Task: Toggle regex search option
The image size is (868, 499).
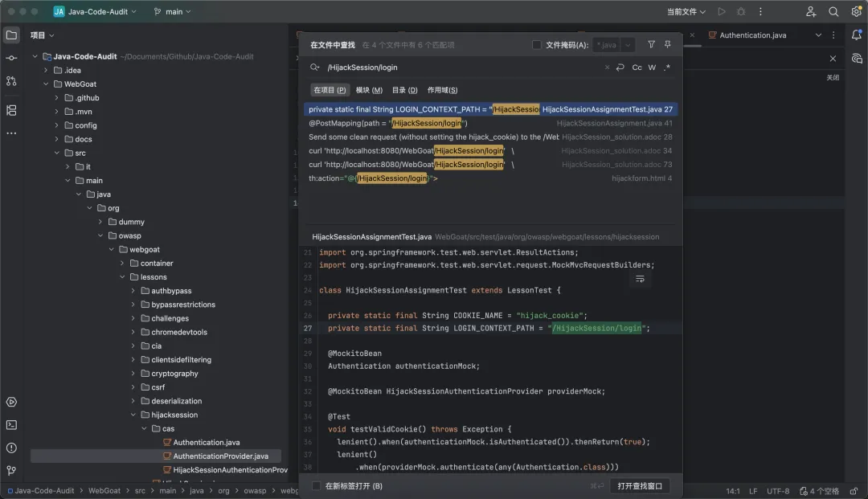Action: point(667,67)
